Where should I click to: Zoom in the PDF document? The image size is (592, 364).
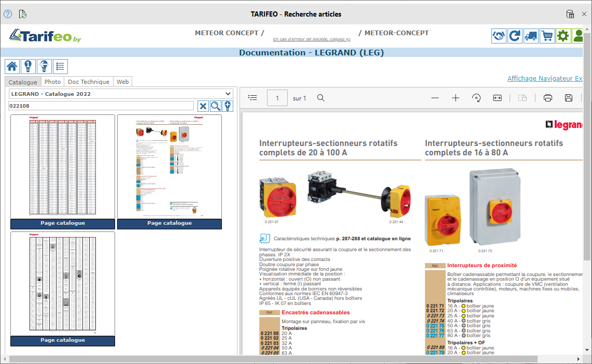[x=456, y=98]
